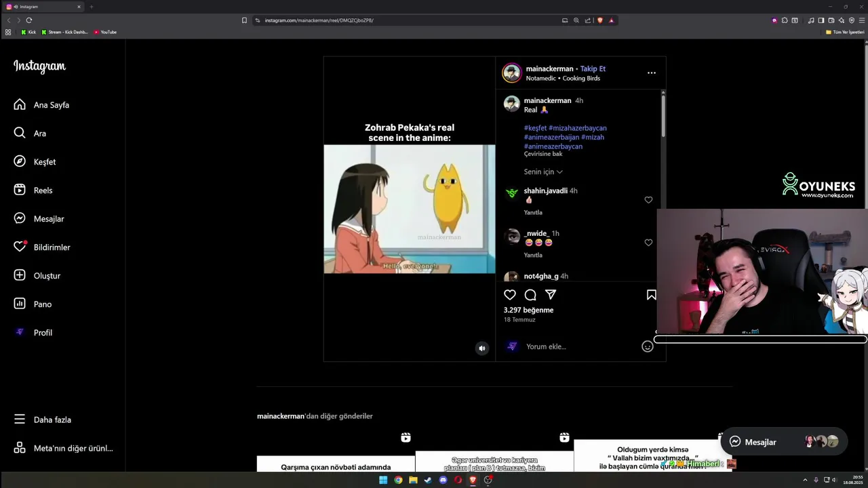This screenshot has height=488, width=868.
Task: Open the emoji picker in the comment box
Action: point(648,346)
